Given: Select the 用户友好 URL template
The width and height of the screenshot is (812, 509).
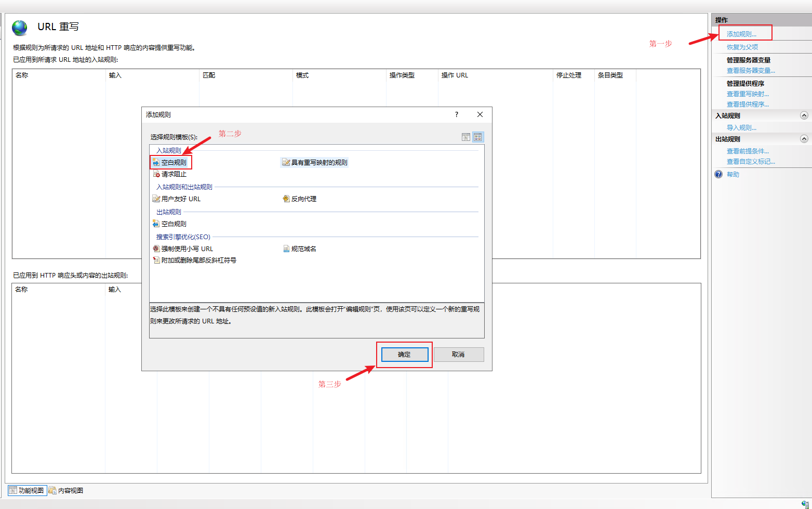Looking at the screenshot, I should point(180,199).
